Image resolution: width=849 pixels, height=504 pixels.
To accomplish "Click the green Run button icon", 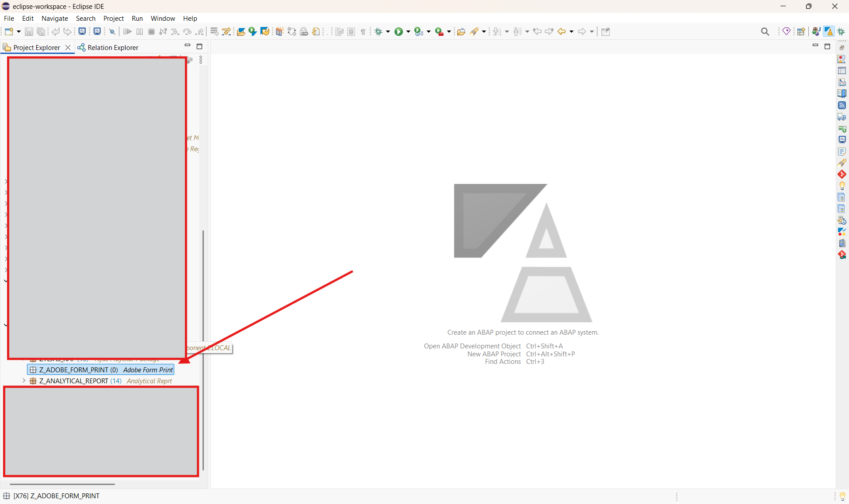I will 398,31.
